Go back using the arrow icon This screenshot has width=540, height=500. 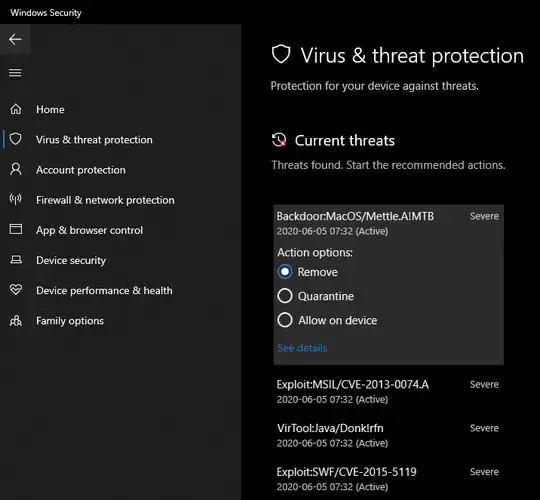pyautogui.click(x=15, y=39)
